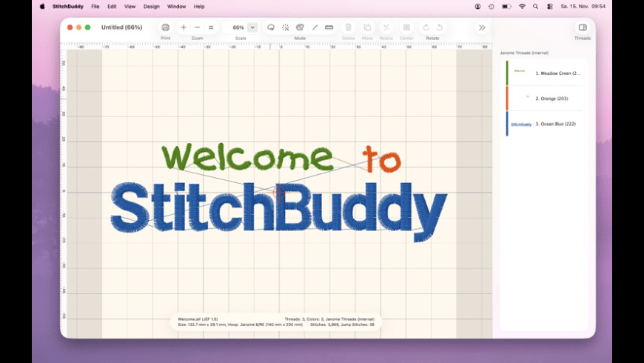The height and width of the screenshot is (363, 644).
Task: Open Spotlight search in menu bar
Action: (536, 7)
